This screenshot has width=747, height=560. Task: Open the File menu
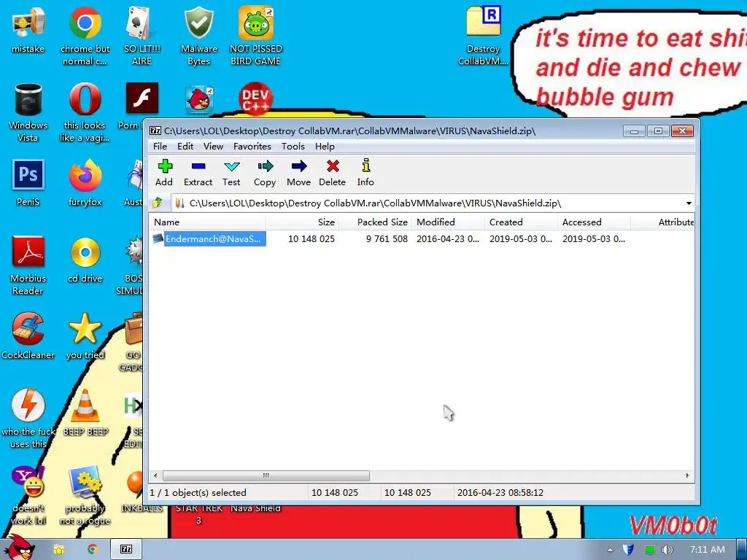click(160, 146)
